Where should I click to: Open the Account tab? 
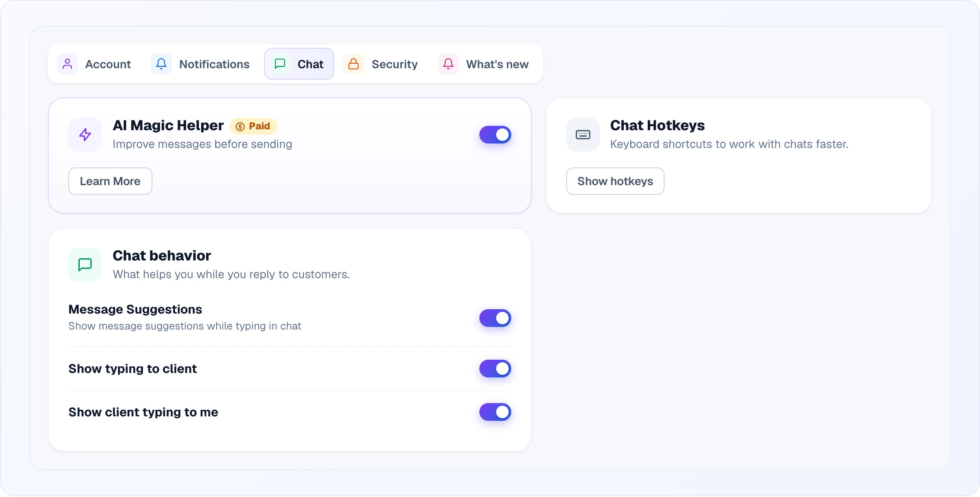point(94,64)
